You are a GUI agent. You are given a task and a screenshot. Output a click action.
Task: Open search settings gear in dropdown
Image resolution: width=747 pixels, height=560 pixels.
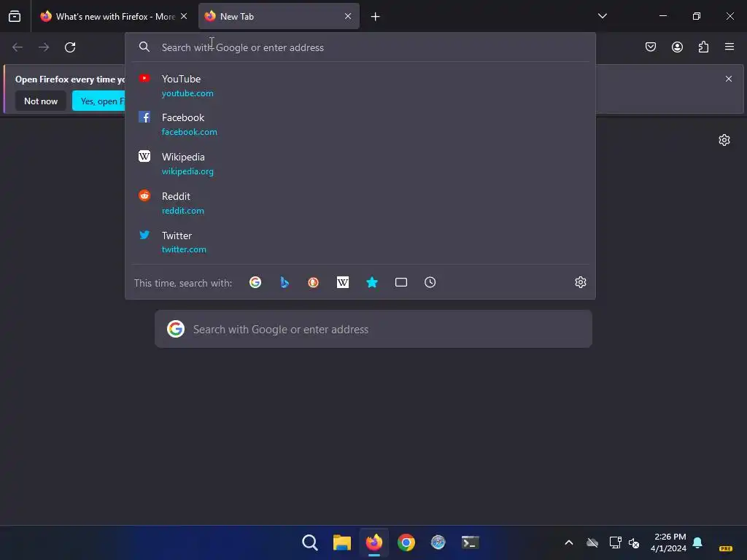580,282
